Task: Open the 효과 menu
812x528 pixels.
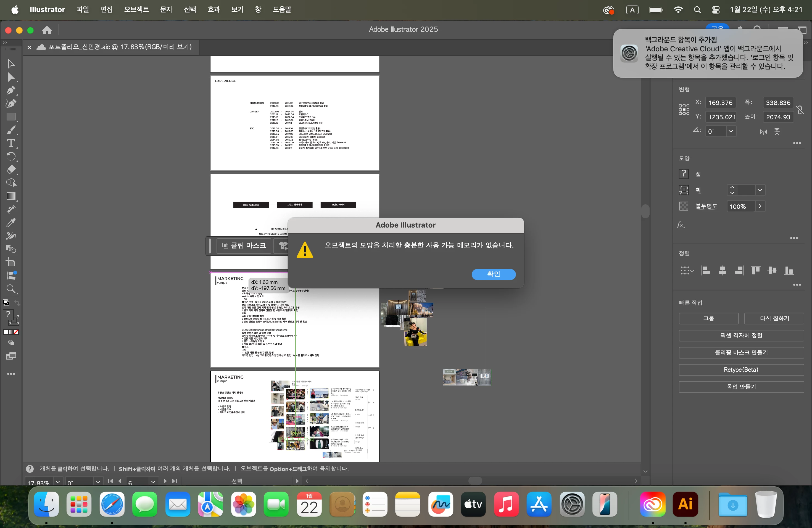Action: 213,10
